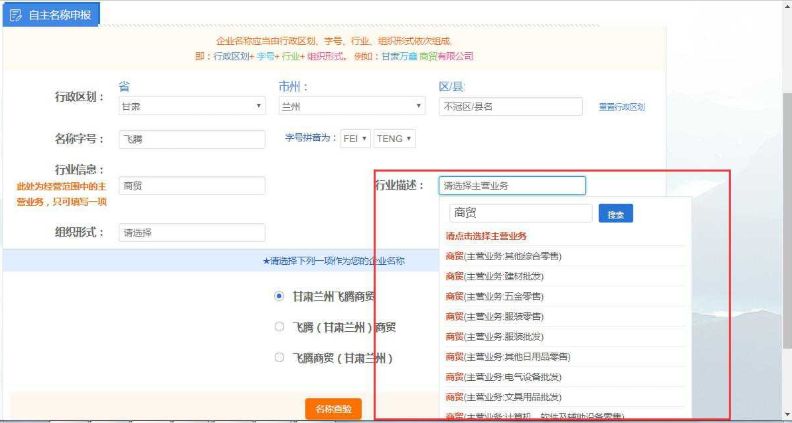Viewport: 792px width, 423px height.
Task: Open the 自主名称申报 tab
Action: coord(51,15)
